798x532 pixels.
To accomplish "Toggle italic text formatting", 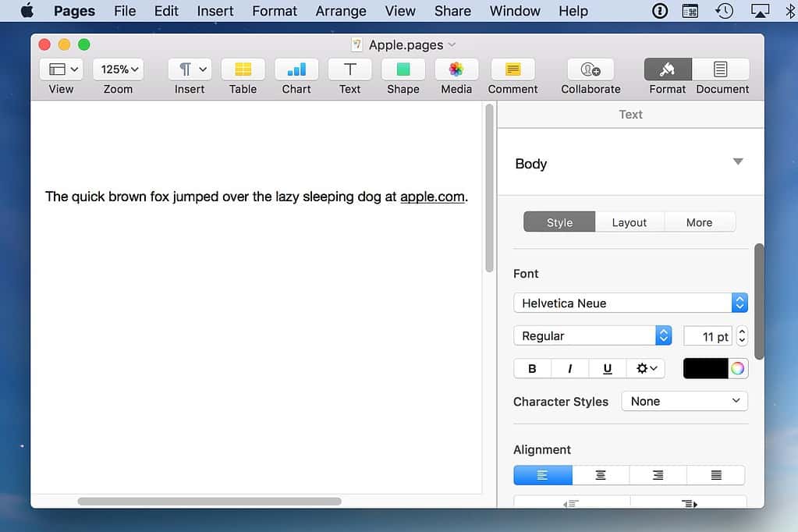I will 569,367.
